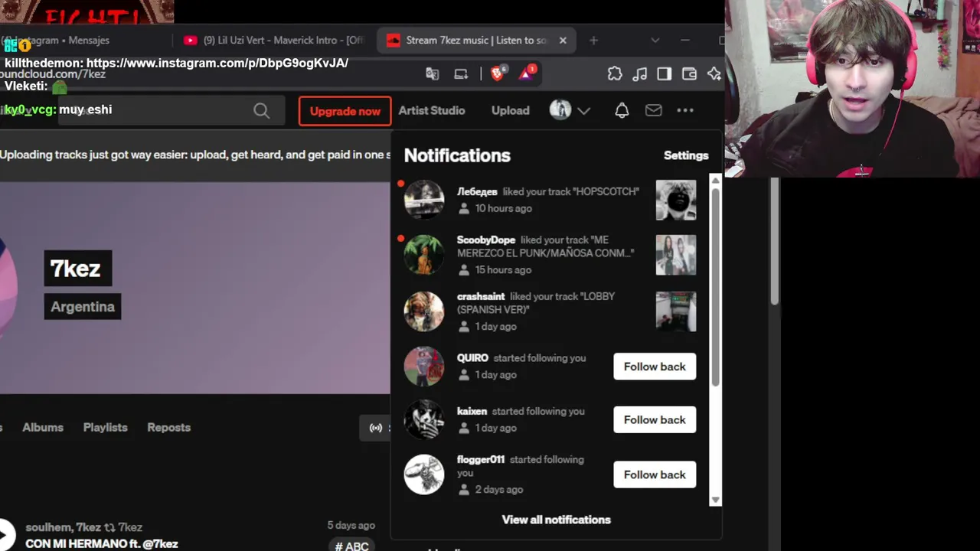Open the HOPSCOTCH track thumbnail
Viewport: 980px width, 551px height.
pyautogui.click(x=676, y=200)
